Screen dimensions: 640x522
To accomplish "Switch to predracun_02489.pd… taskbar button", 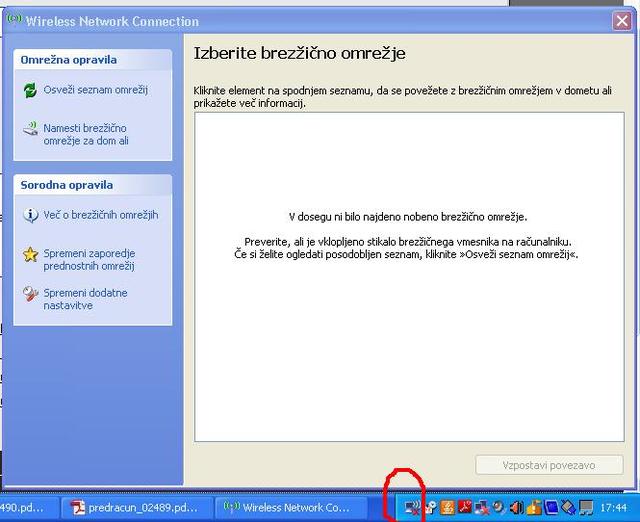I will 137,508.
